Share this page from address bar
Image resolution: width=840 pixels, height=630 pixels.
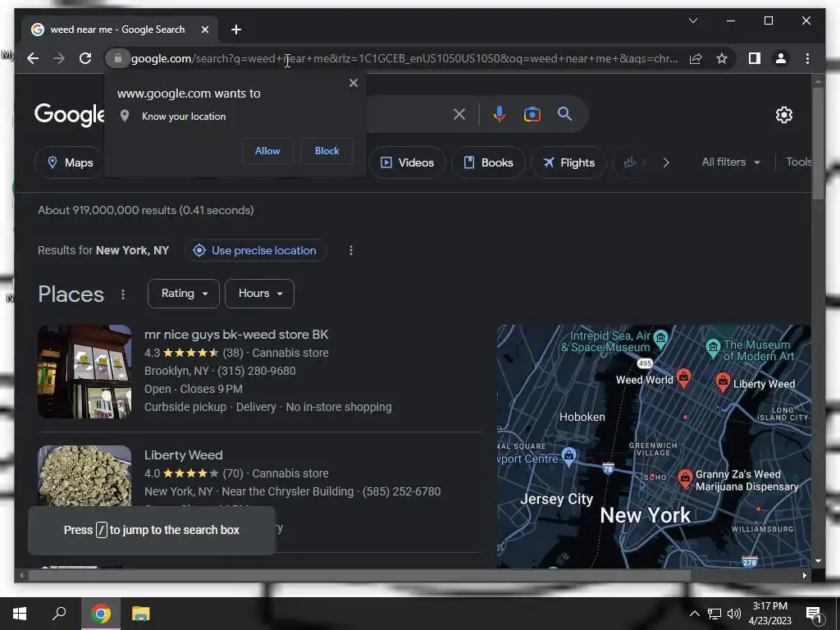click(x=696, y=58)
